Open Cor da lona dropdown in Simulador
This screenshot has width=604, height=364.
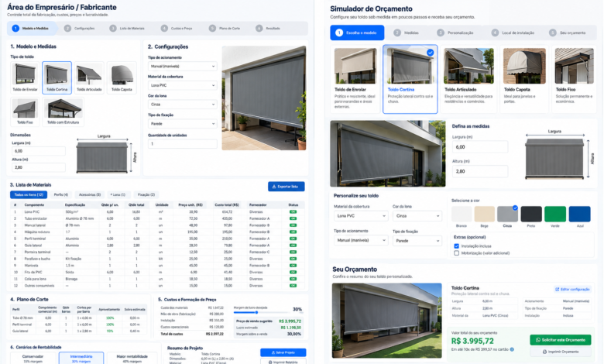click(417, 216)
